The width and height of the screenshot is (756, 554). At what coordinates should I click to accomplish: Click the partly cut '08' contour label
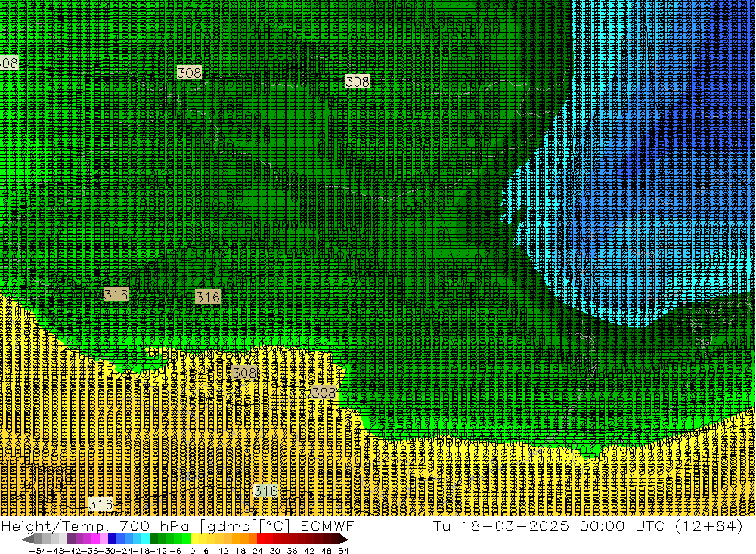8,63
